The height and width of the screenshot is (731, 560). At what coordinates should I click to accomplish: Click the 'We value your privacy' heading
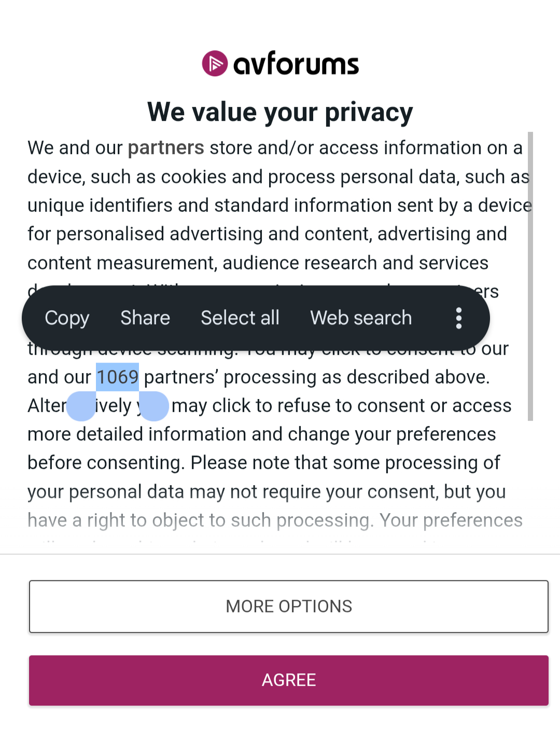click(280, 112)
